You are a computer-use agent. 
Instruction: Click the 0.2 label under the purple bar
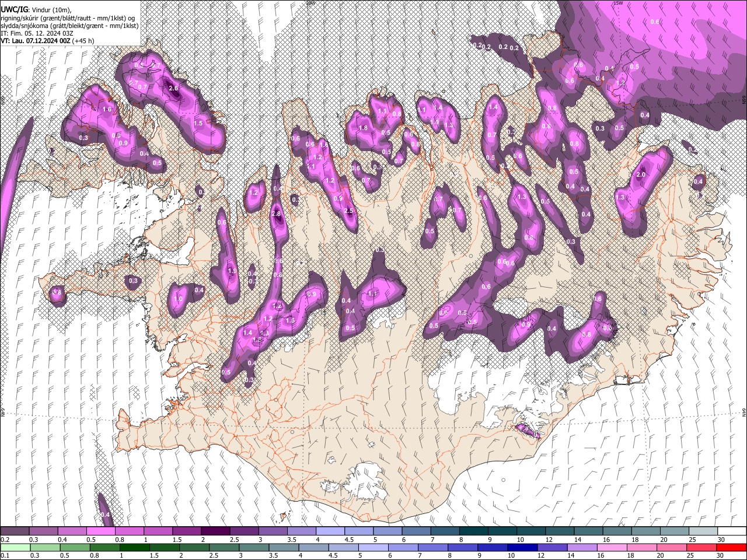click(x=5, y=540)
